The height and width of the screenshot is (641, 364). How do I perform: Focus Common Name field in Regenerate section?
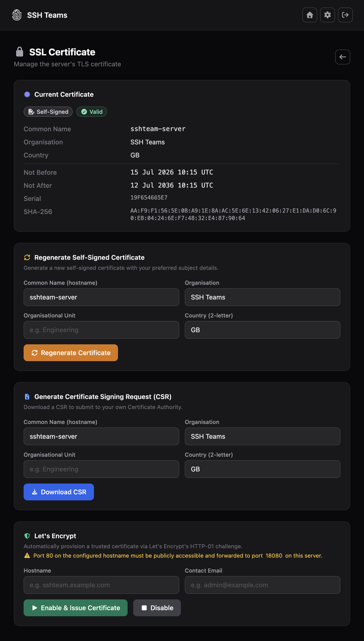(101, 297)
